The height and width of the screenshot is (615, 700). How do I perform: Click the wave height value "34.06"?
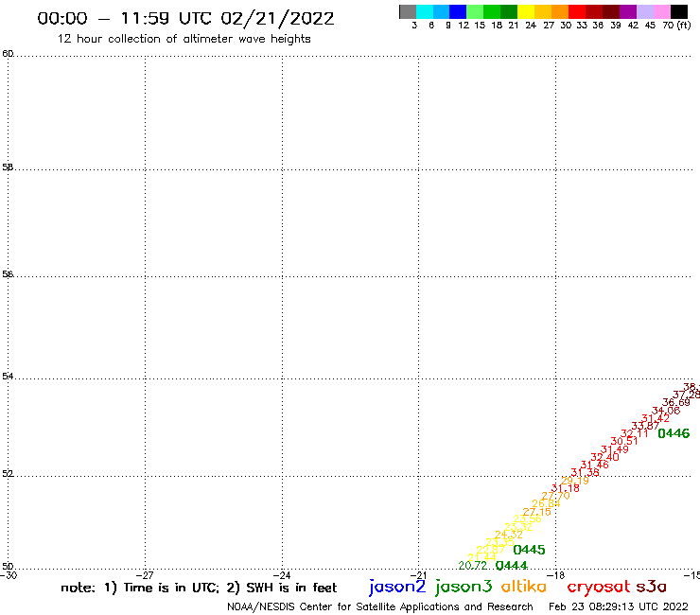(666, 411)
